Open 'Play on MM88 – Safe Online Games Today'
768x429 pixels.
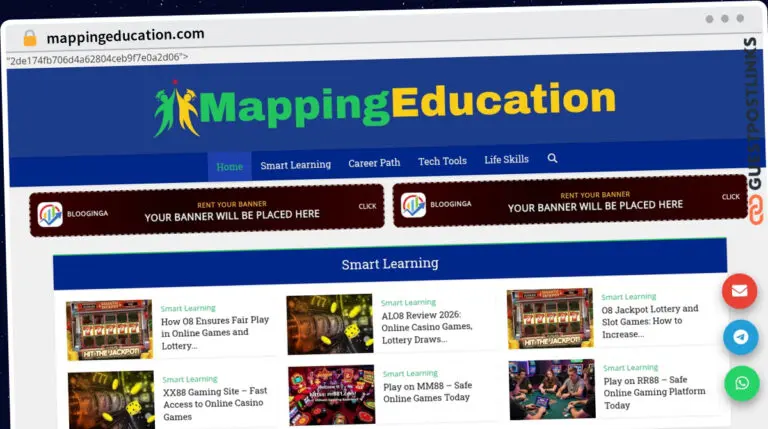coord(427,392)
